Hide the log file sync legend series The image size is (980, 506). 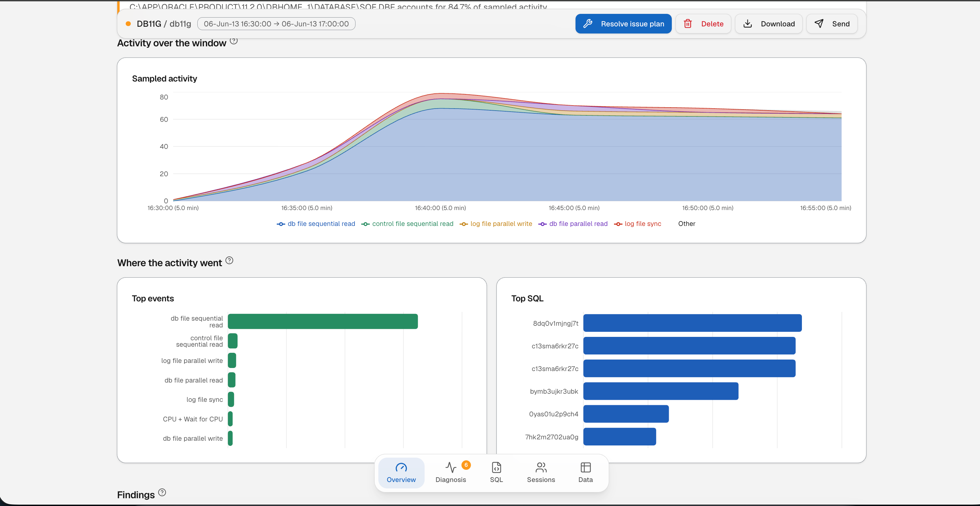(638, 224)
